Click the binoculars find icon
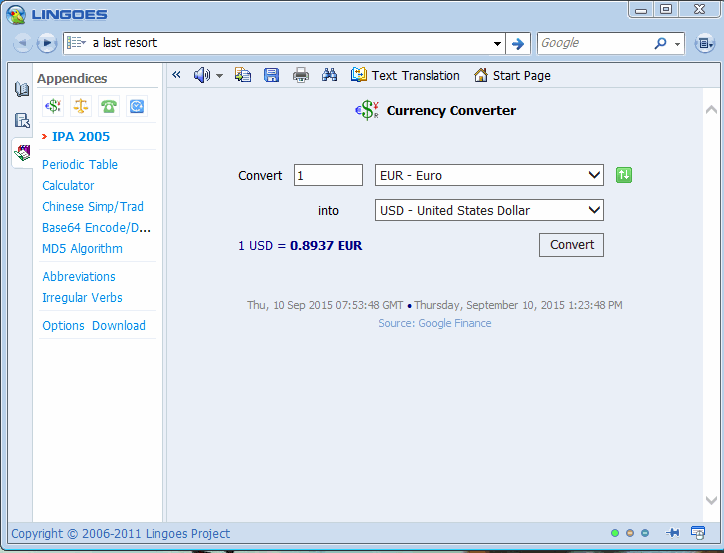 (329, 75)
